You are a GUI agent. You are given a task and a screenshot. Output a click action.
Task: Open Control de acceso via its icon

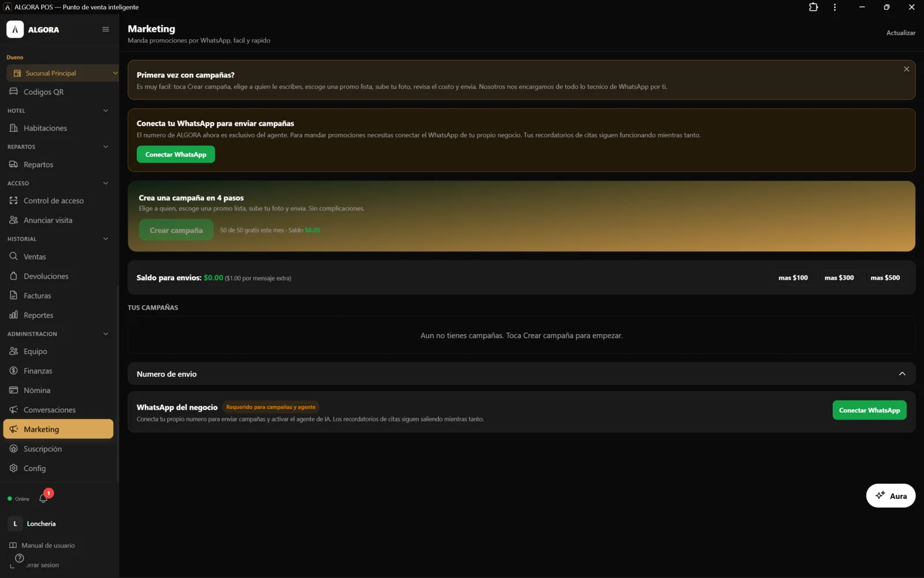point(13,201)
